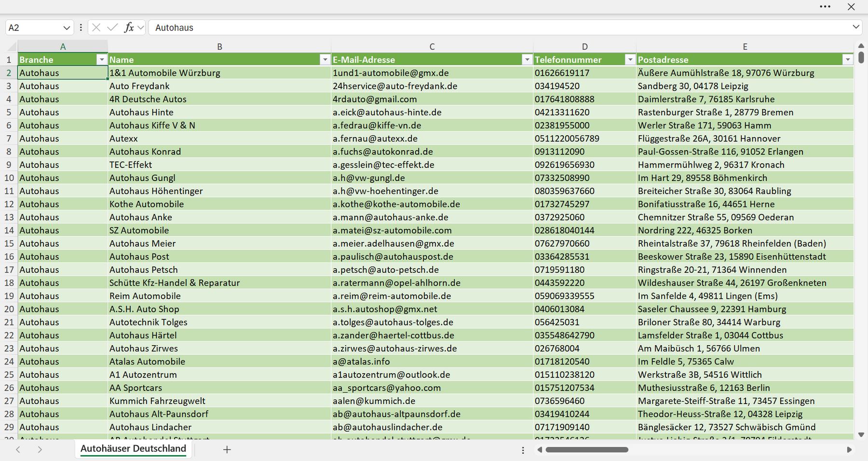Select cell 'Autohaus Lindacher'
Viewport: 868px width, 461px height.
pos(219,427)
